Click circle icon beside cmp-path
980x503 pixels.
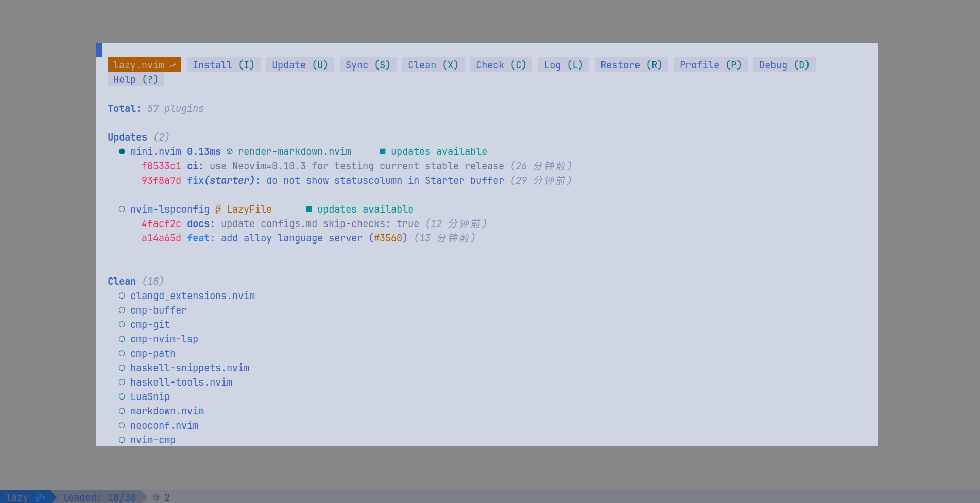point(122,353)
